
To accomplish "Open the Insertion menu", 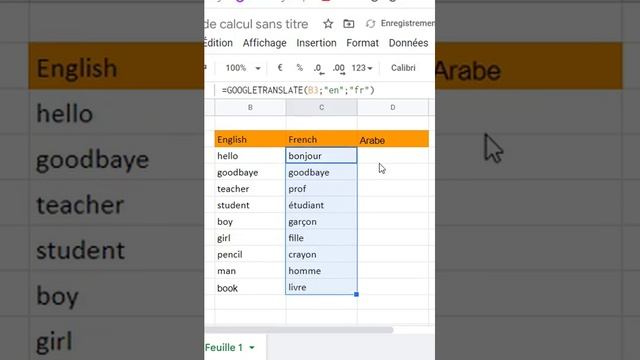I will [x=316, y=43].
